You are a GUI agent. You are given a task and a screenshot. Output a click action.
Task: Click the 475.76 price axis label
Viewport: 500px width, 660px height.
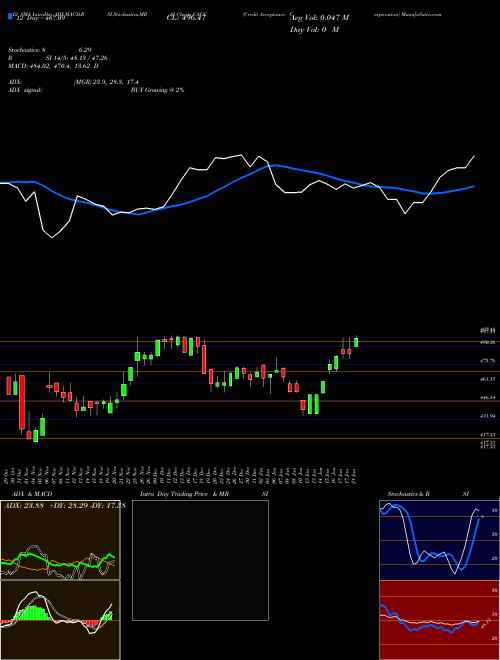click(489, 361)
